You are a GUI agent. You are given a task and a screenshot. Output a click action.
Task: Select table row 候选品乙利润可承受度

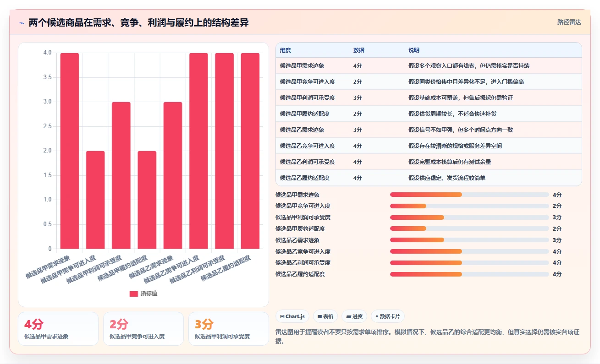click(x=429, y=162)
